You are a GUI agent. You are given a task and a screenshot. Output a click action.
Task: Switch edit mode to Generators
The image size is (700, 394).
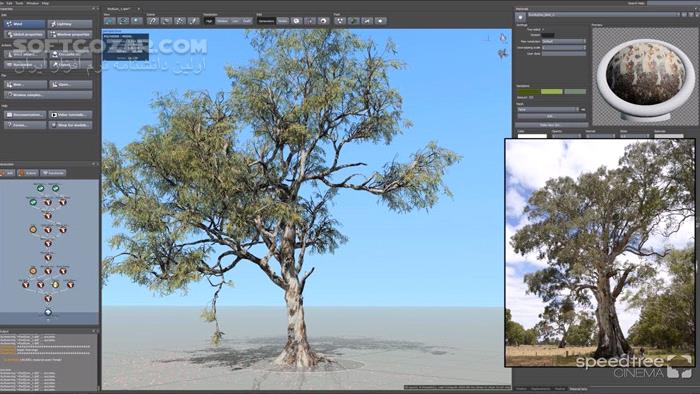click(267, 21)
